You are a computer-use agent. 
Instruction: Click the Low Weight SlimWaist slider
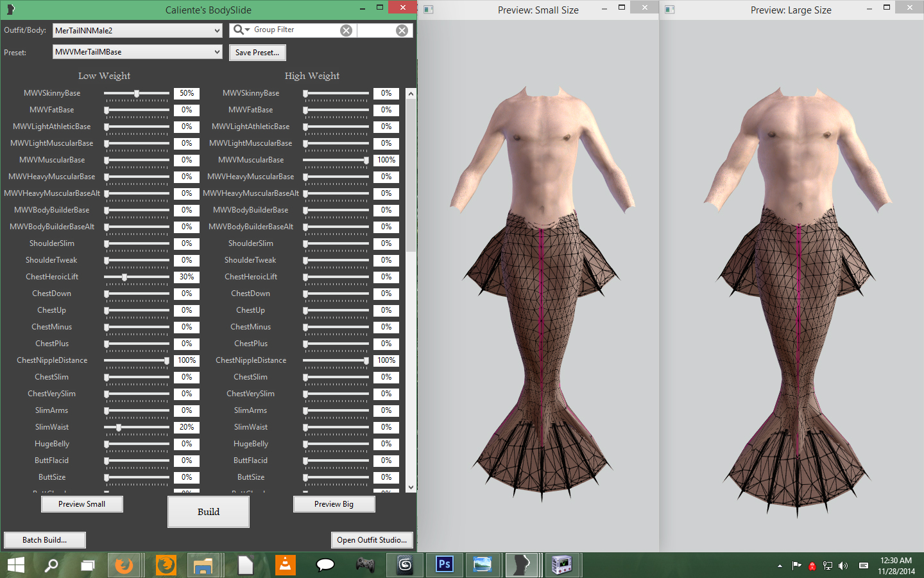point(137,428)
